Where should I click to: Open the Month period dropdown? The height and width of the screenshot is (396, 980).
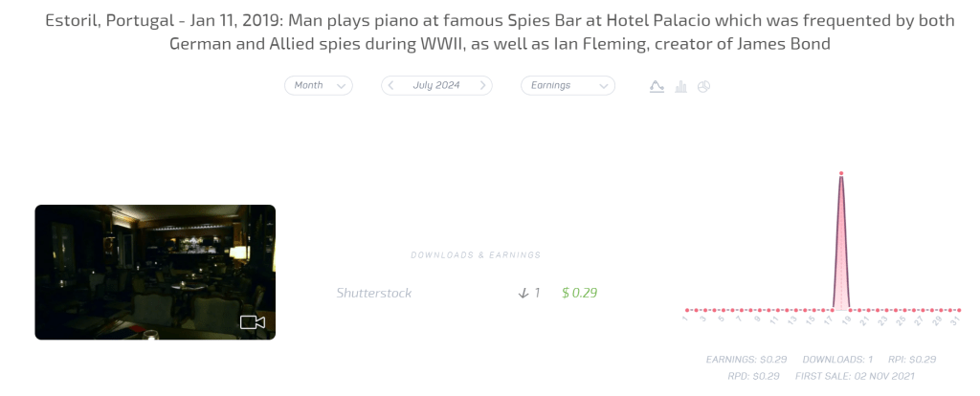318,85
